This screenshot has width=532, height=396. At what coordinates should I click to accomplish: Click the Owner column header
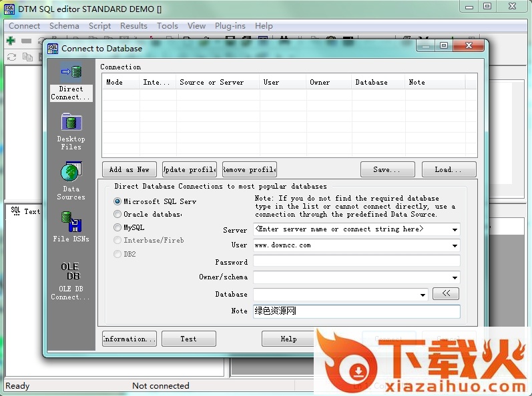point(329,82)
